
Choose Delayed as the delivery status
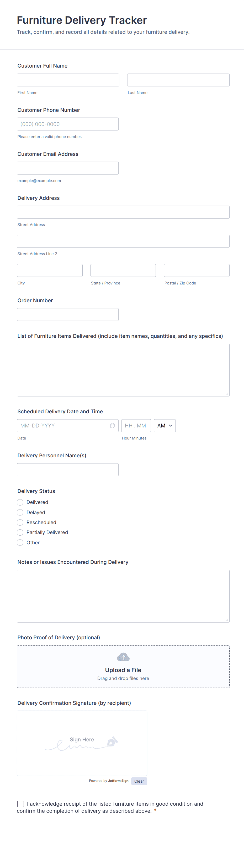(20, 512)
